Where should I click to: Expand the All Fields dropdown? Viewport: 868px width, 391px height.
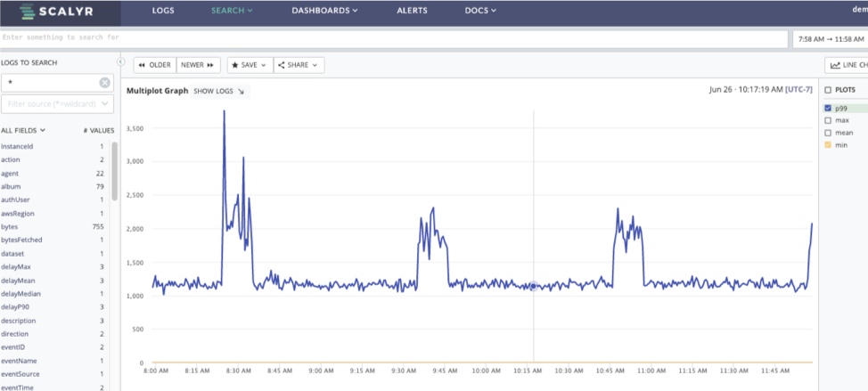(23, 130)
